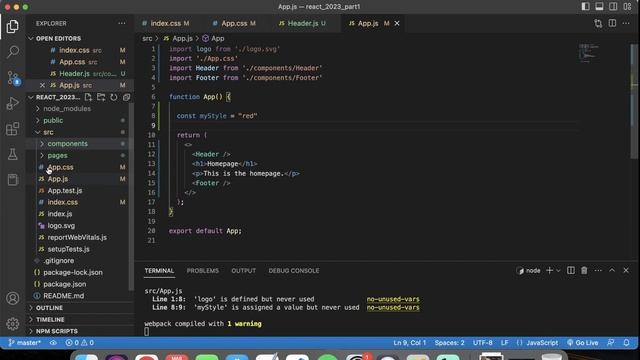Close the terminal panel
The height and width of the screenshot is (360, 640).
626,270
